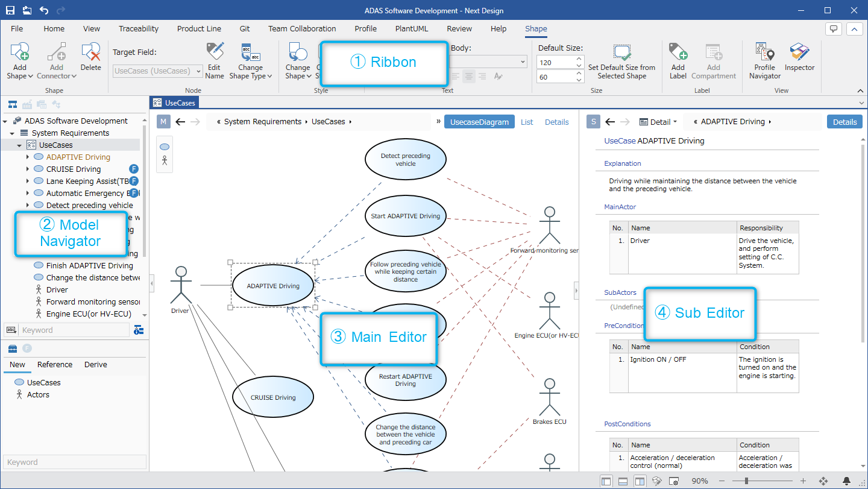
Task: Open the Traceability ribbon tab
Action: click(x=139, y=28)
